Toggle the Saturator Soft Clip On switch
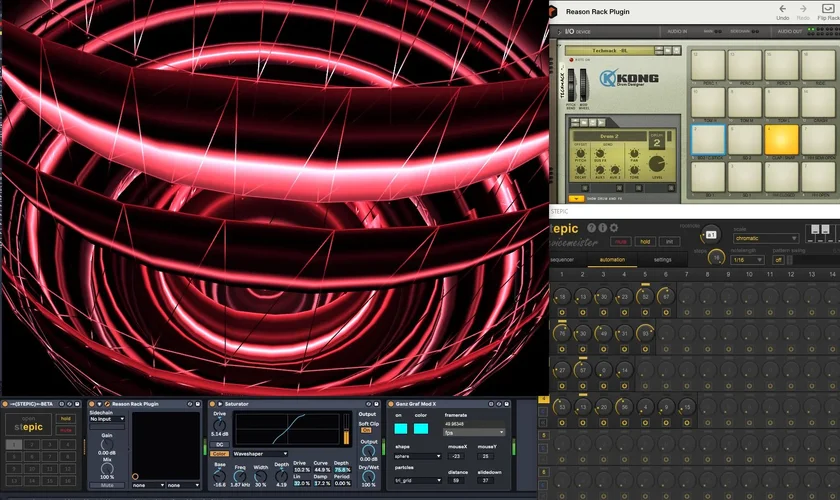Screen dimensions: 840x500 [x=366, y=430]
